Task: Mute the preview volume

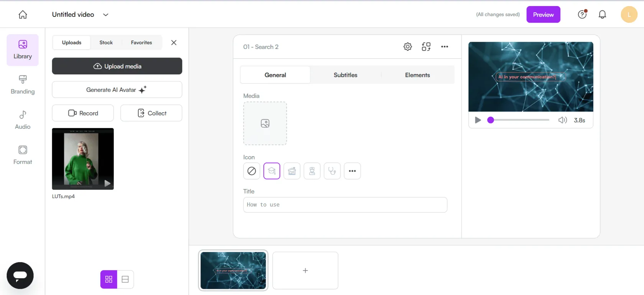Action: tap(562, 120)
